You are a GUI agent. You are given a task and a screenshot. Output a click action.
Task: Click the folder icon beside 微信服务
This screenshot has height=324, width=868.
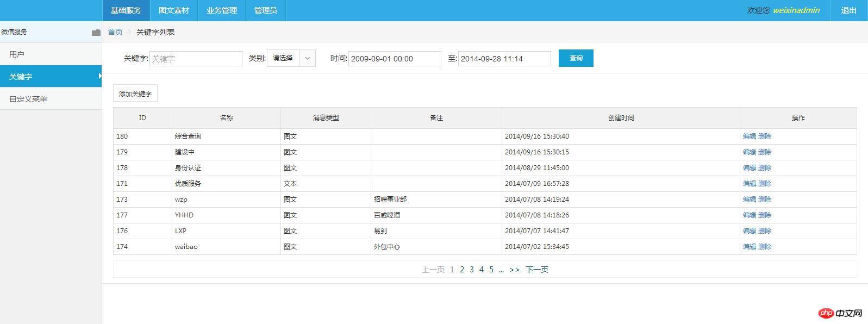pyautogui.click(x=96, y=33)
